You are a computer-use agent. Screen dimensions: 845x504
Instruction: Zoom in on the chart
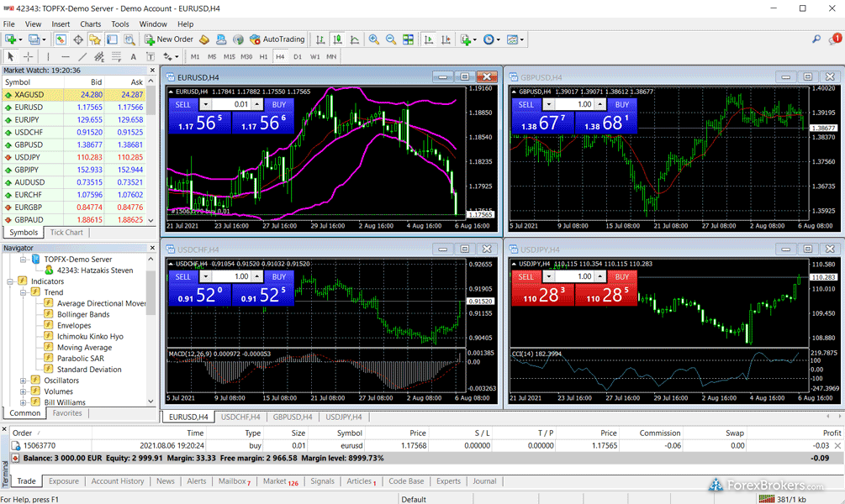tap(373, 39)
